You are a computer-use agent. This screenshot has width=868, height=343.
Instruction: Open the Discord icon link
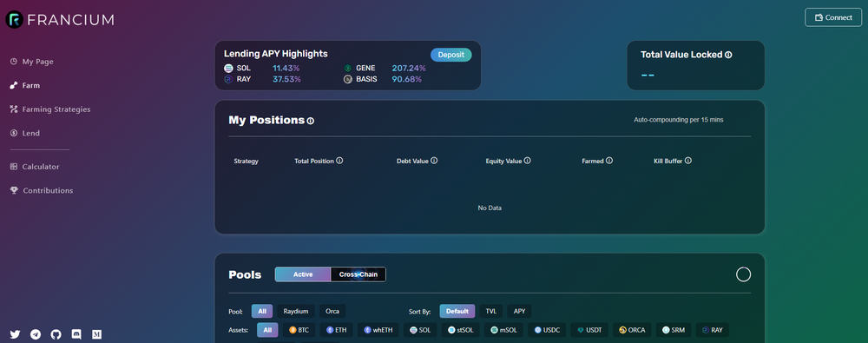76,334
